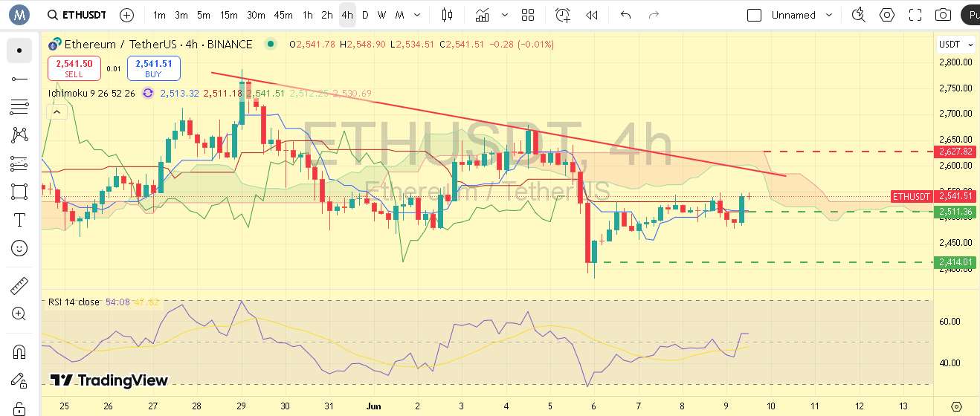Expand the timeframe interval dropdown arrow
The height and width of the screenshot is (416, 980).
pos(416,15)
